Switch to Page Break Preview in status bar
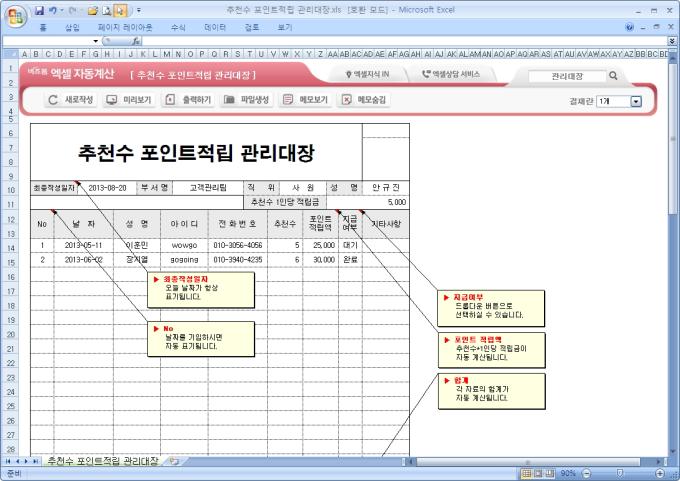Screen dimensions: 680x481 coord(550,473)
